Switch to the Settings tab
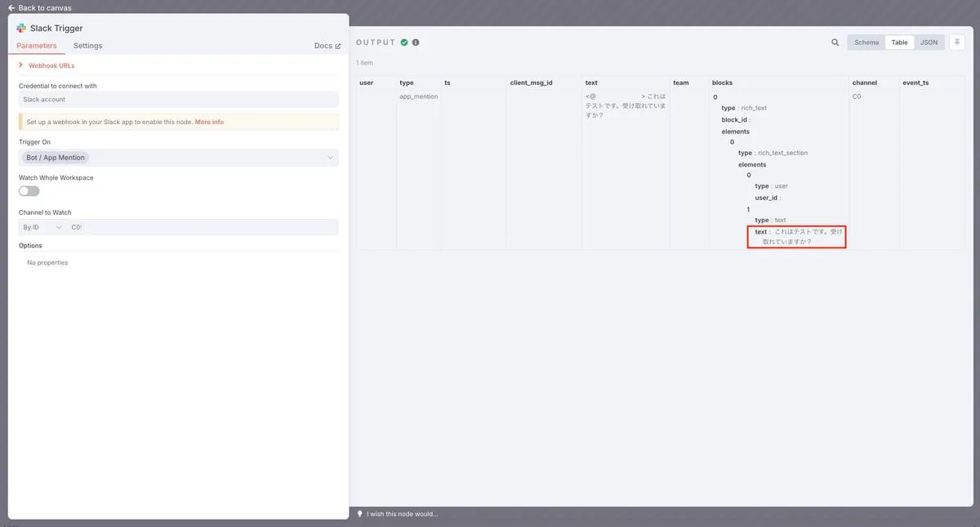 click(87, 46)
